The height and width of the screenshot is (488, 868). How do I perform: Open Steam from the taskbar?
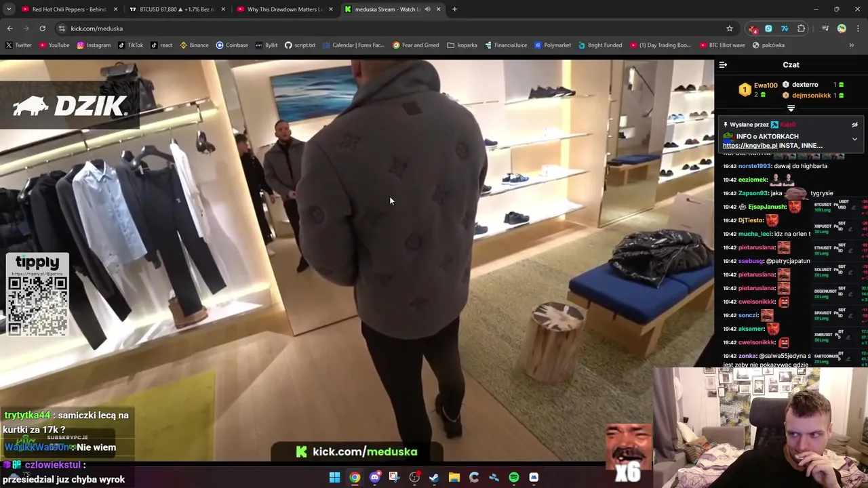coord(434,477)
